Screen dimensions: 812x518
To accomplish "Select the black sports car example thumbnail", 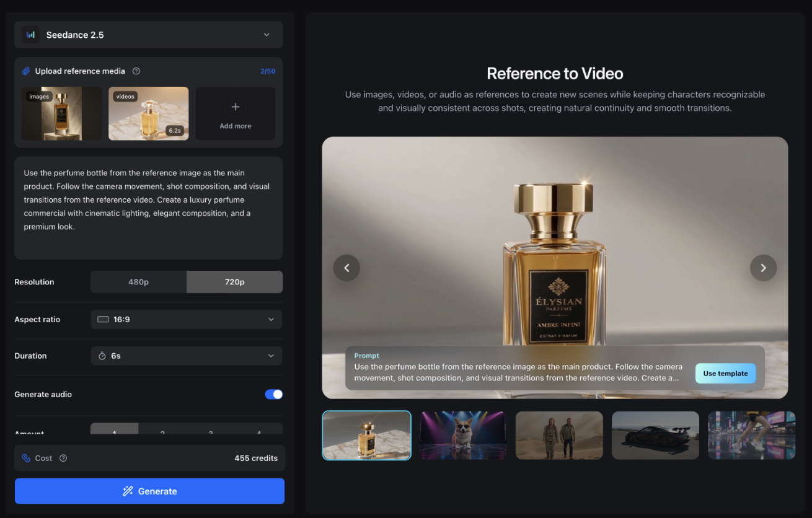I will pyautogui.click(x=655, y=436).
